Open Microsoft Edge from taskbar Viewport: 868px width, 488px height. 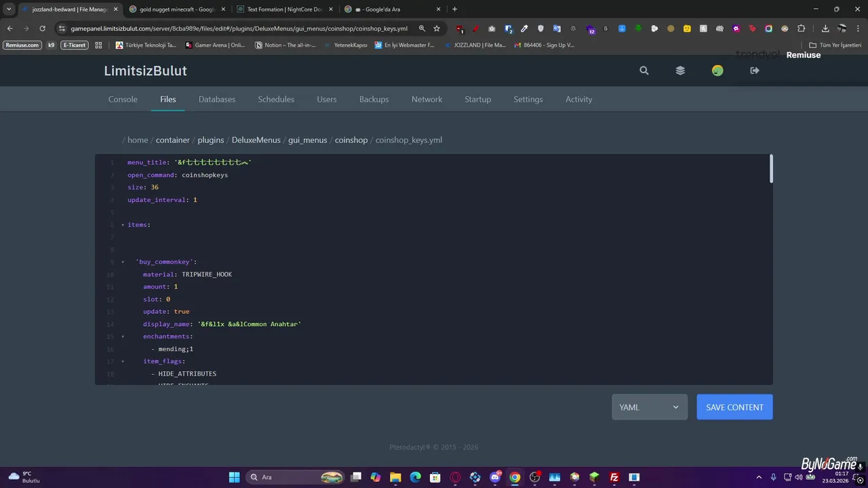coord(415,477)
